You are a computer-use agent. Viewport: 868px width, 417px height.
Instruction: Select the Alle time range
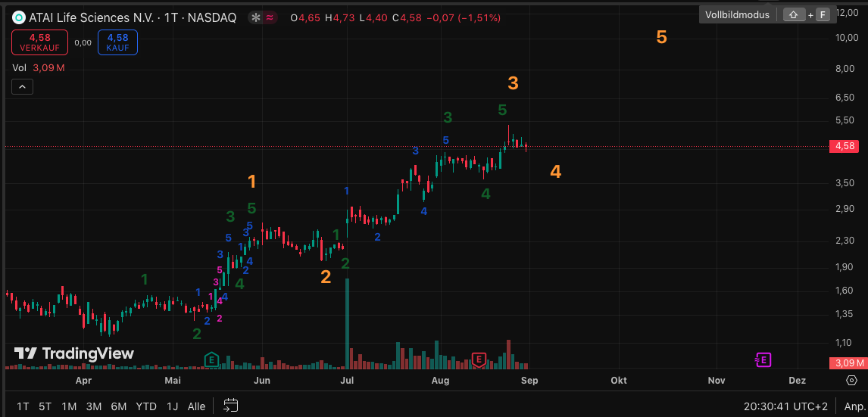pos(196,406)
